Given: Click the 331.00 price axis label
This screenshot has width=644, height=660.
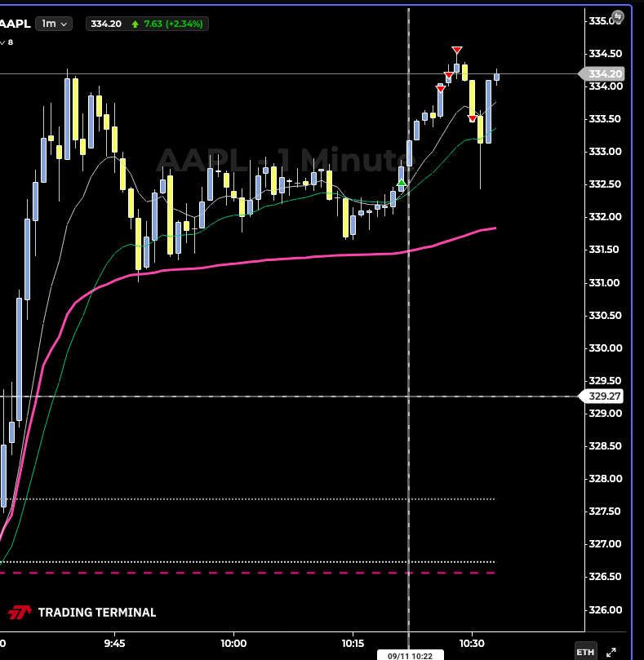Looking at the screenshot, I should 604,282.
